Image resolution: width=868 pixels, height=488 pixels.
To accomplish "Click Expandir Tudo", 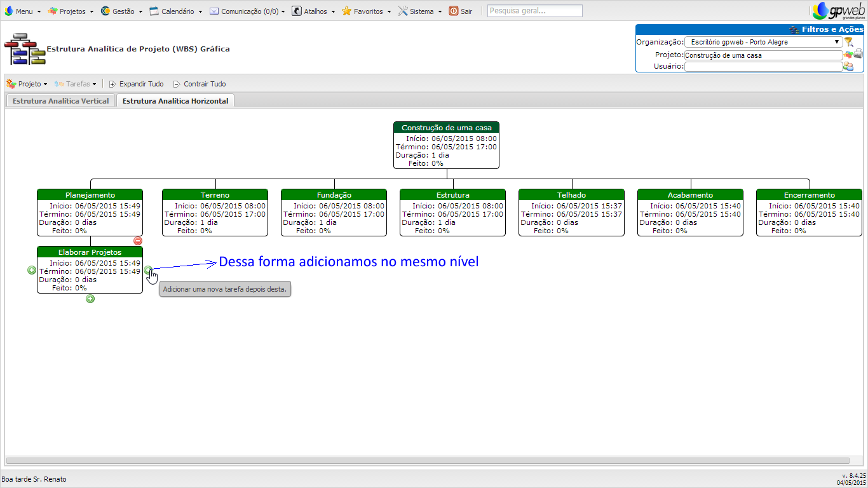I will click(136, 84).
